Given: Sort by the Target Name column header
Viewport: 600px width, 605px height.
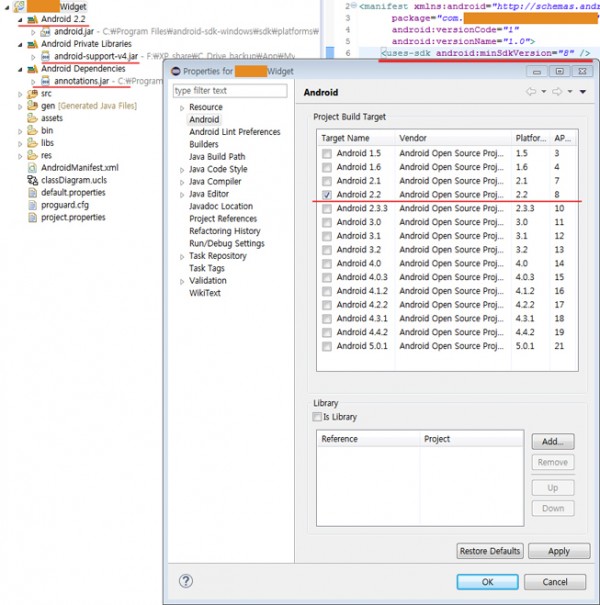Looking at the screenshot, I should tap(356, 138).
